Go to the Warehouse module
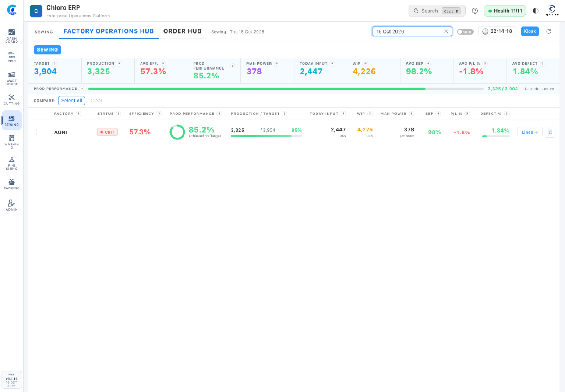Viewport: 565px width, 392px height. click(12, 78)
